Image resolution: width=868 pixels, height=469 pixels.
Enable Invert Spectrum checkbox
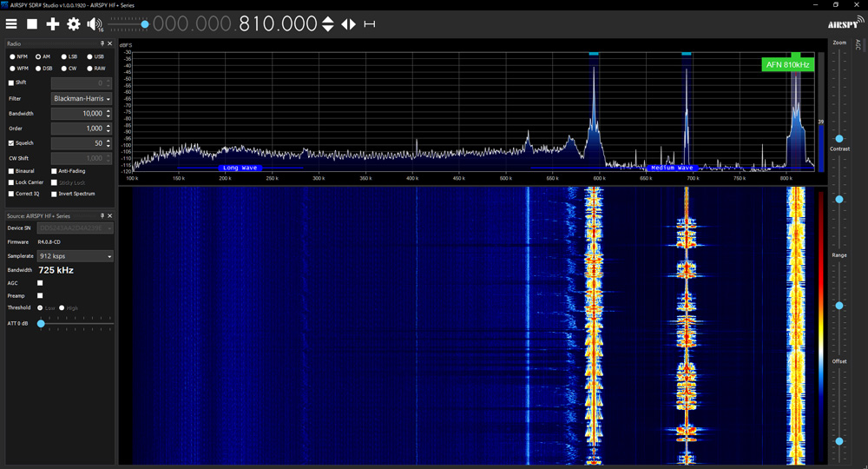(x=54, y=194)
